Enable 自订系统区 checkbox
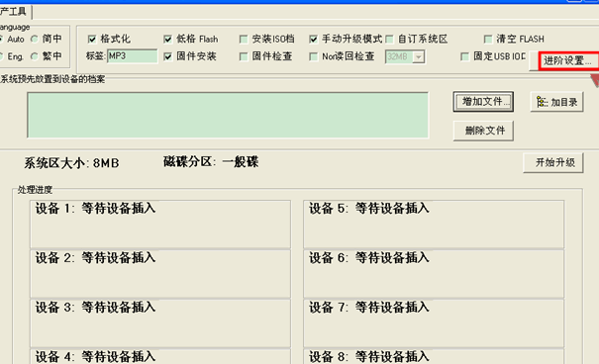Viewport: 599px width, 364px height. (x=389, y=39)
